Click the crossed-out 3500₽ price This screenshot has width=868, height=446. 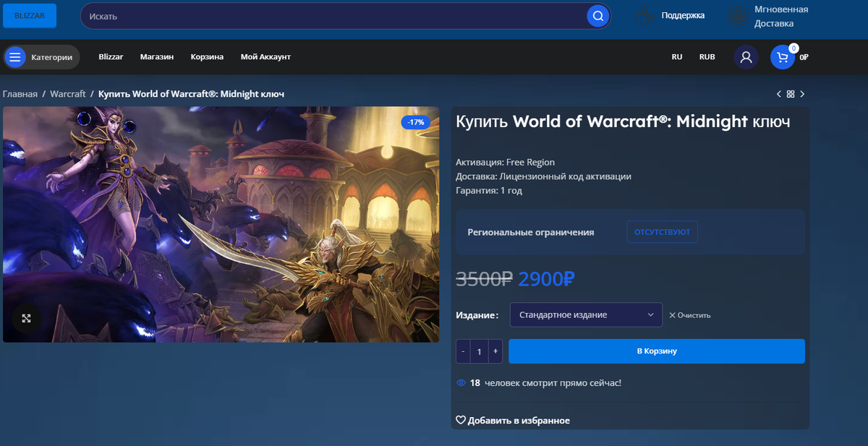click(485, 278)
